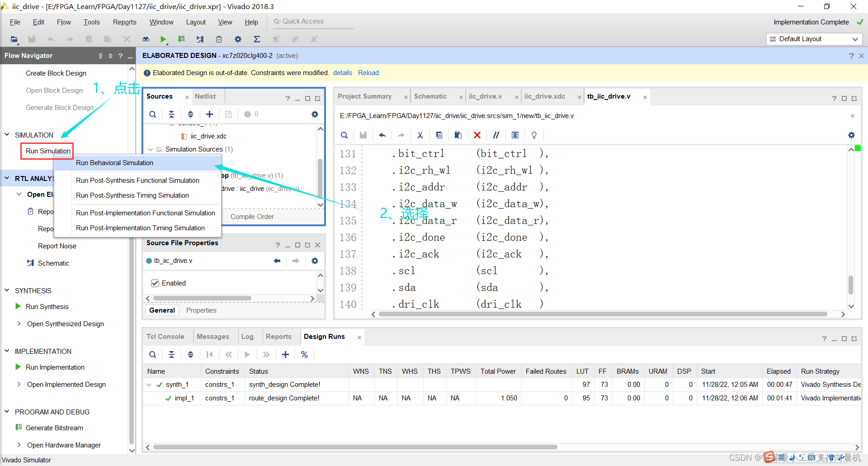Add sources with plus icon in Sources

coord(209,114)
